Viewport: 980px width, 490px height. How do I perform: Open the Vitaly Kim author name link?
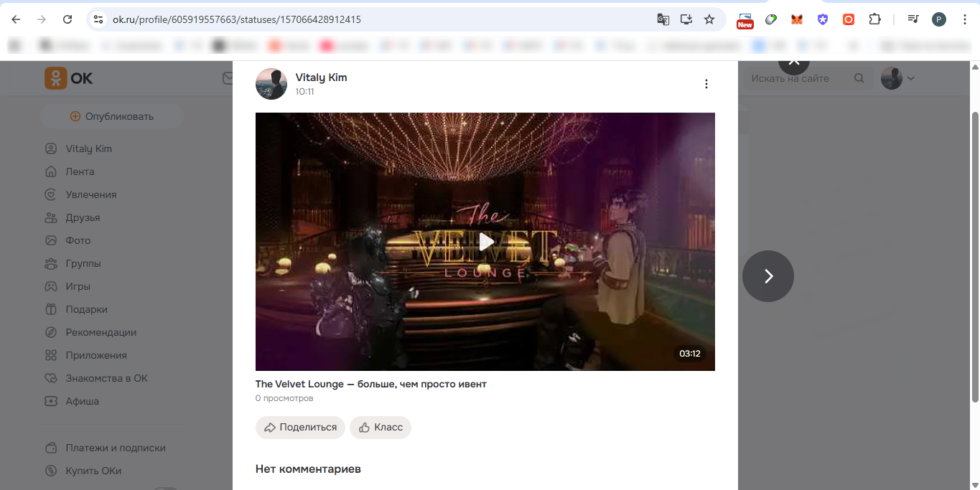(321, 77)
